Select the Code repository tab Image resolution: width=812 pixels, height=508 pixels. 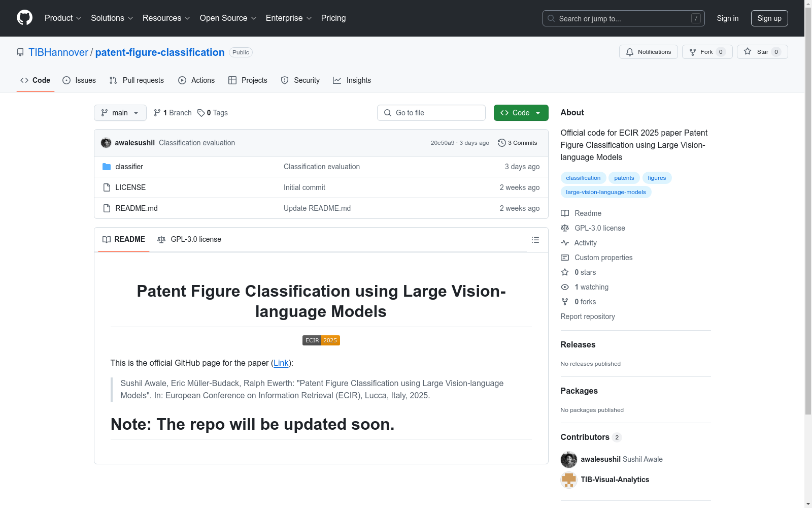click(36, 80)
